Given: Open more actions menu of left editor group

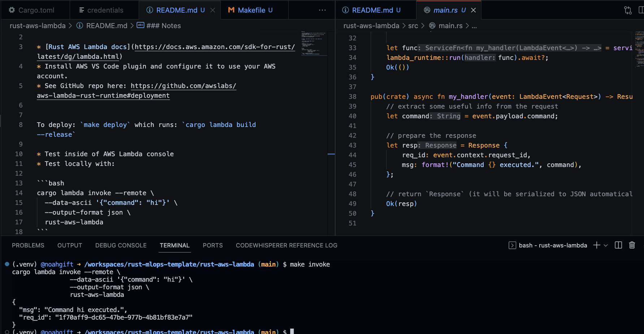Looking at the screenshot, I should click(323, 10).
